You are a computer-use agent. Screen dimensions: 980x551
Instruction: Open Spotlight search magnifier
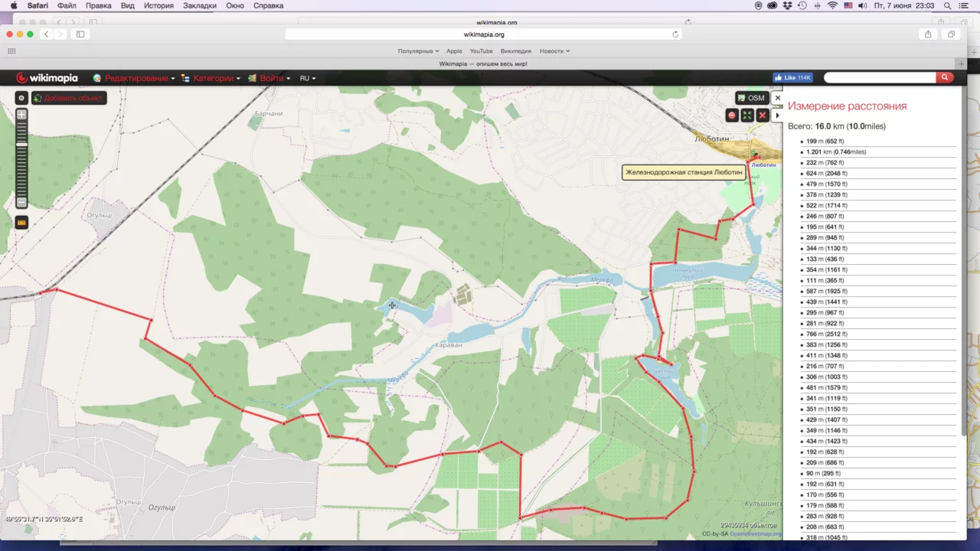(x=949, y=5)
